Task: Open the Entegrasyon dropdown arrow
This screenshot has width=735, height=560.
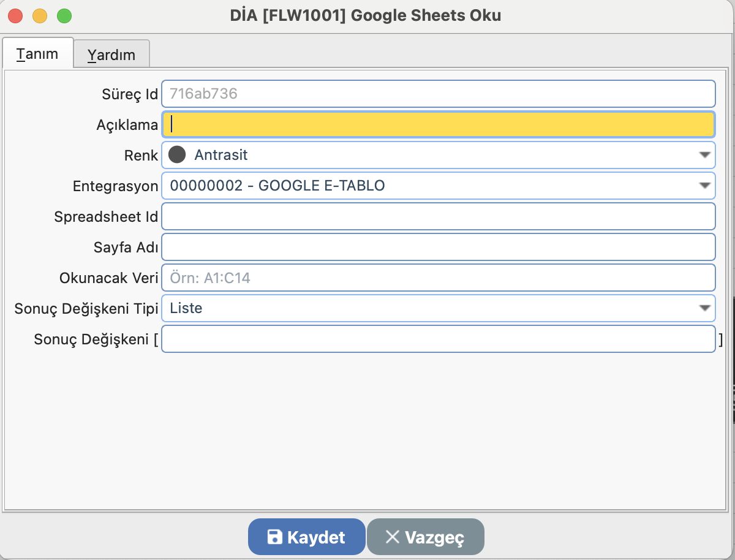Action: (x=705, y=186)
